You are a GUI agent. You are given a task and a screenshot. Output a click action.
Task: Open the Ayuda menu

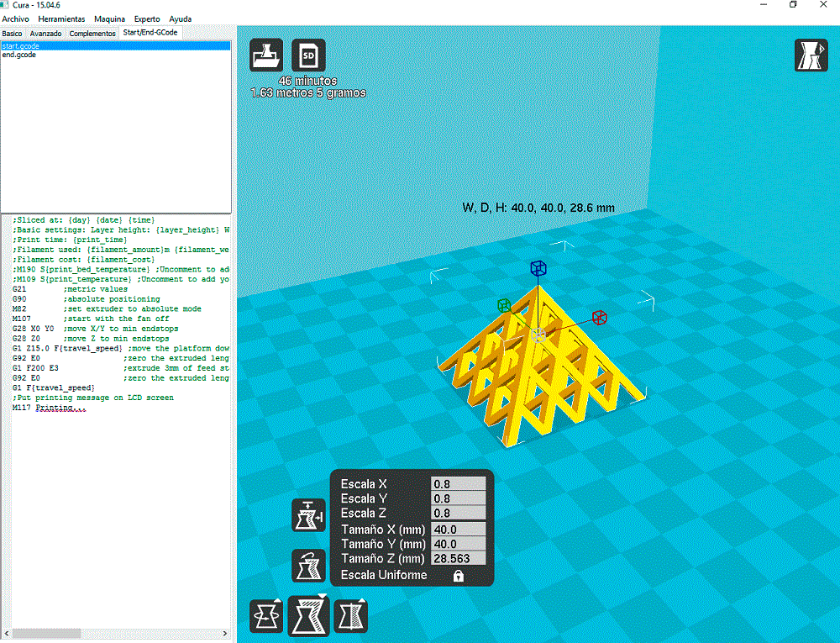[x=180, y=18]
